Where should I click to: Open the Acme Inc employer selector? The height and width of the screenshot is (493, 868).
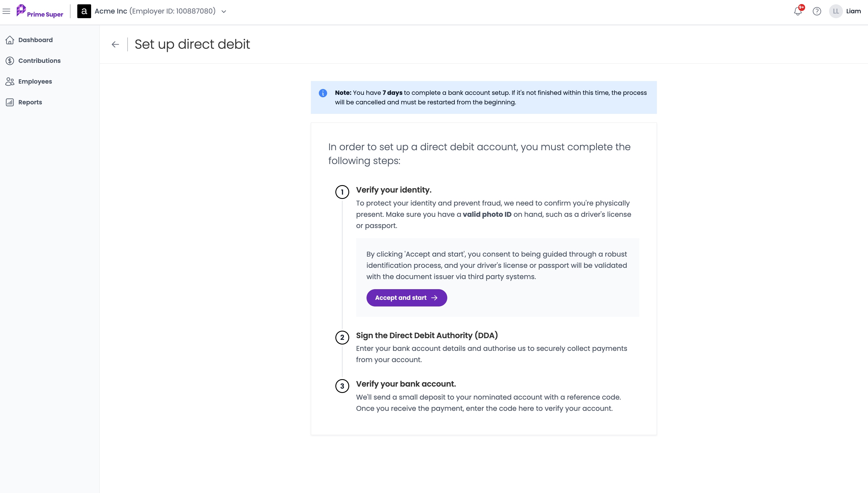point(152,11)
